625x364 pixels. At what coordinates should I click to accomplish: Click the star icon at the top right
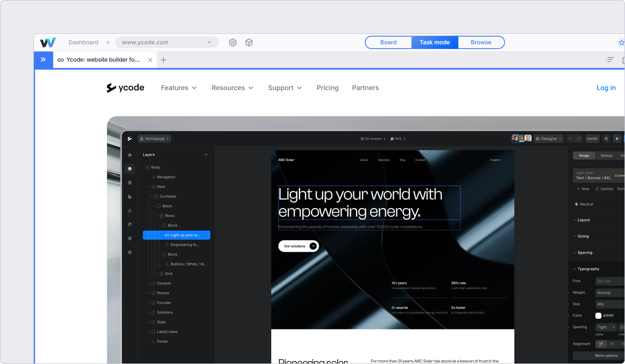pos(621,42)
